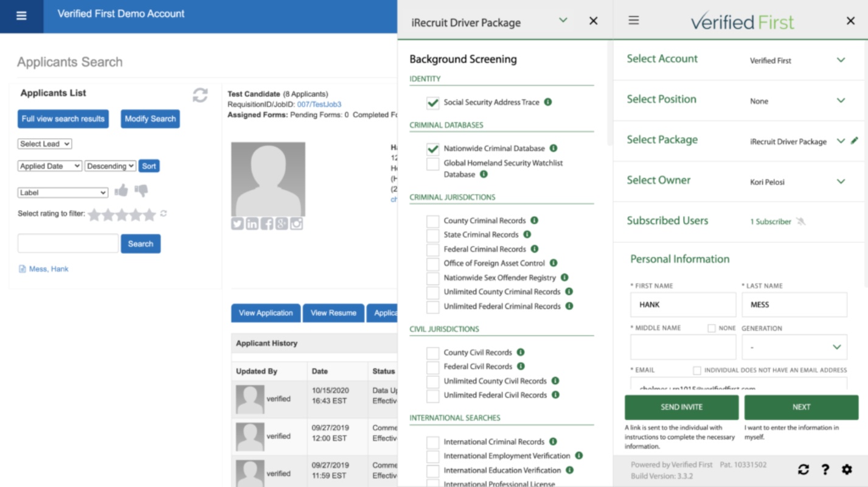Open settings with the gear icon
The height and width of the screenshot is (487, 868).
pyautogui.click(x=847, y=469)
